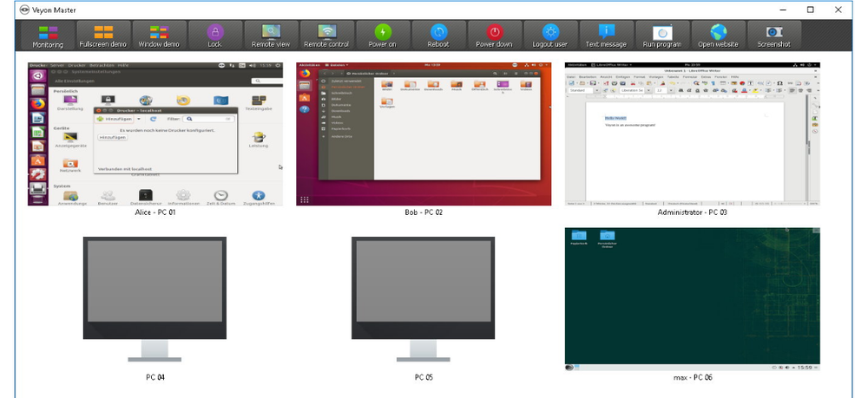
Task: Click the Power on button
Action: 383,36
